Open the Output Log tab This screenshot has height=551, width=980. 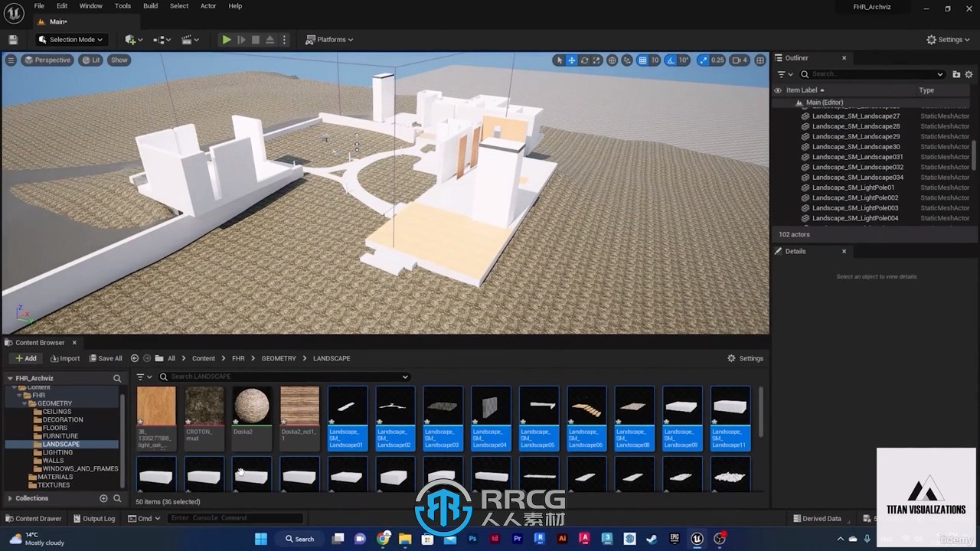click(93, 518)
